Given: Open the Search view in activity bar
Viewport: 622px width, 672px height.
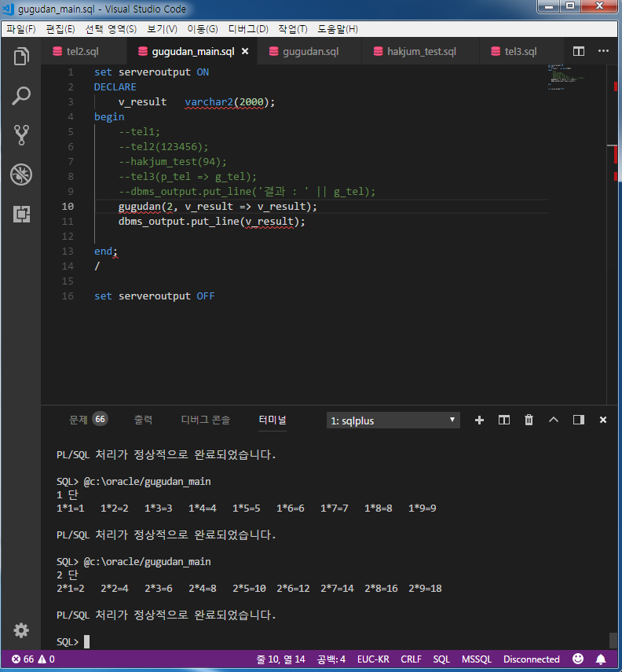Looking at the screenshot, I should click(x=21, y=96).
